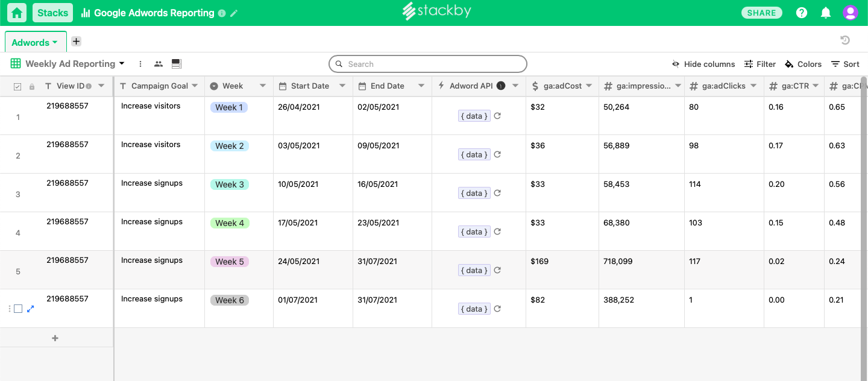Open ga:CTR column dropdown arrow
The height and width of the screenshot is (381, 868).
tap(816, 86)
